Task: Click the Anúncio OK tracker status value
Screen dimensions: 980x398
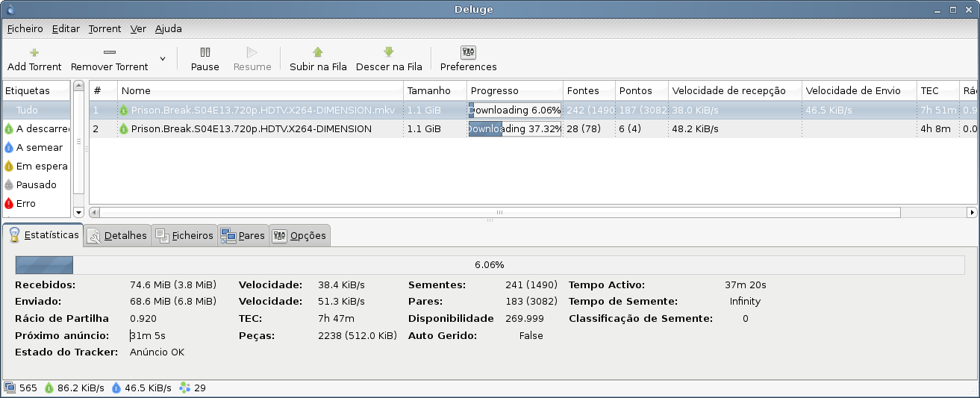Action: click(157, 352)
